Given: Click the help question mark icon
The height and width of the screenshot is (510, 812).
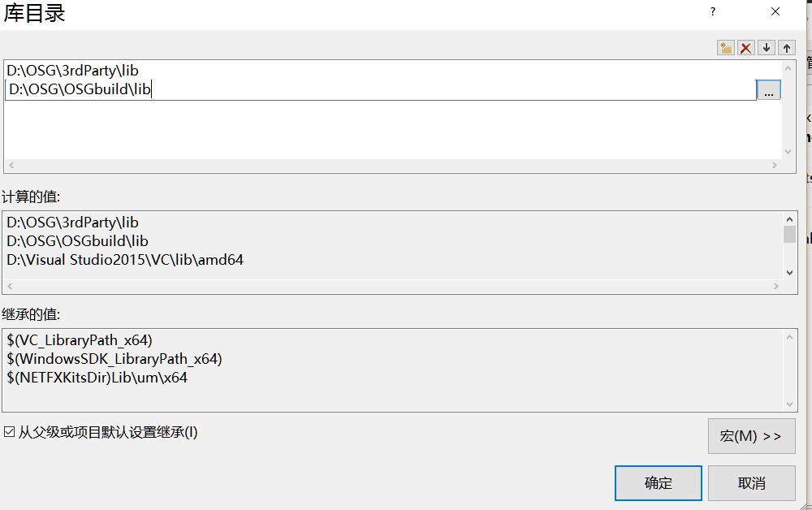Looking at the screenshot, I should click(x=713, y=12).
